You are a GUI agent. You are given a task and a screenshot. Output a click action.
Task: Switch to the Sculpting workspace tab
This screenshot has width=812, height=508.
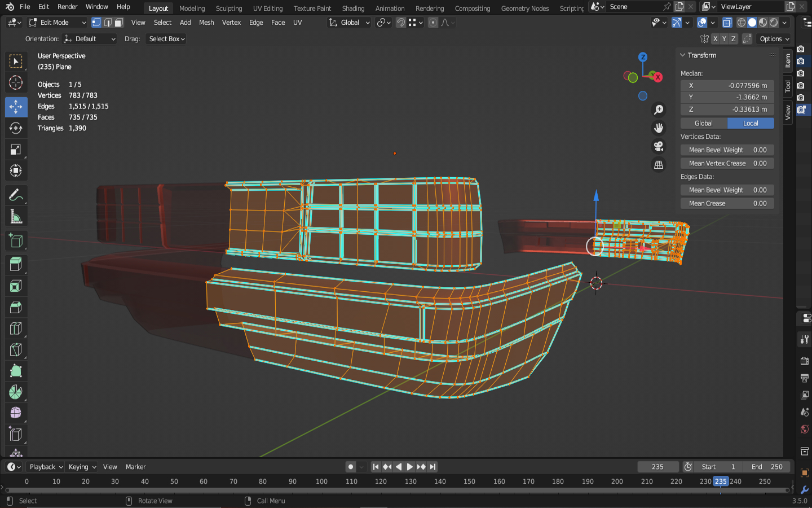point(228,8)
